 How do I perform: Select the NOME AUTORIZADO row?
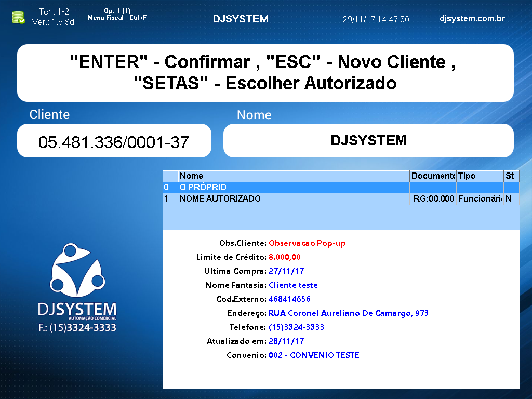coord(341,198)
